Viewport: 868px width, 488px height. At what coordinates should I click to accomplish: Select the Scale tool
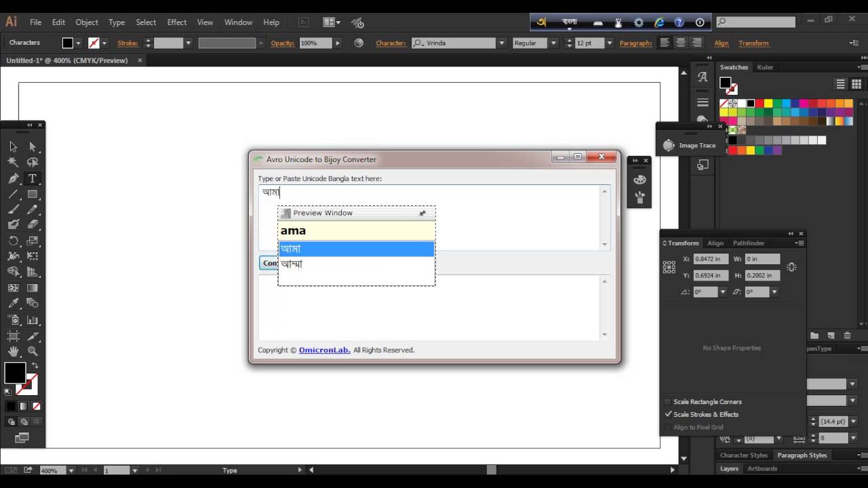[32, 241]
